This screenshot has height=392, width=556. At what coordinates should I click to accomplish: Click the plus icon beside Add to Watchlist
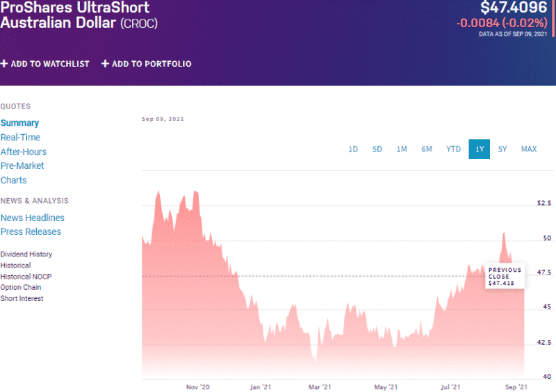click(x=4, y=64)
